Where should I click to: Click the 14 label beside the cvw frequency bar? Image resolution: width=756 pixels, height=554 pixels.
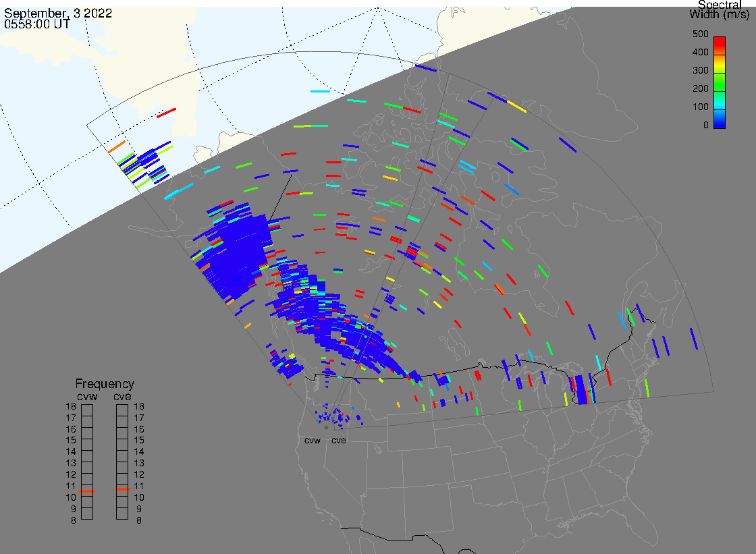pyautogui.click(x=71, y=452)
